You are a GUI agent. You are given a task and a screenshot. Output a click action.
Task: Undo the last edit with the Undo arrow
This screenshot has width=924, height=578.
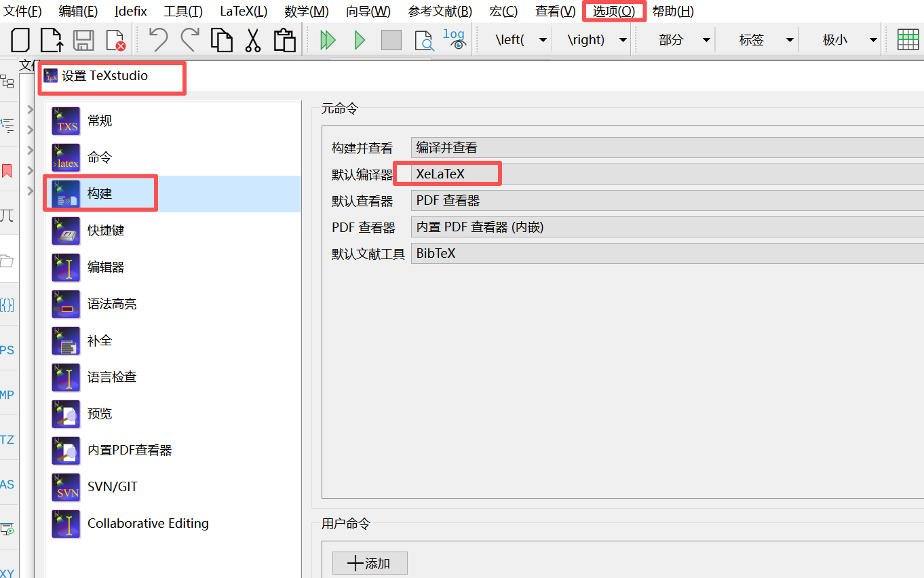158,40
